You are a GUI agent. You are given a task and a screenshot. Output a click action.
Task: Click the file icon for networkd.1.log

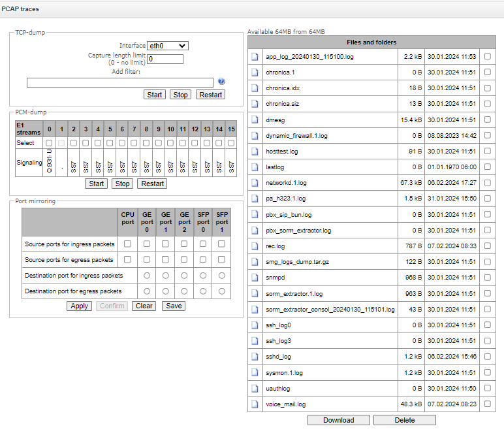[255, 183]
